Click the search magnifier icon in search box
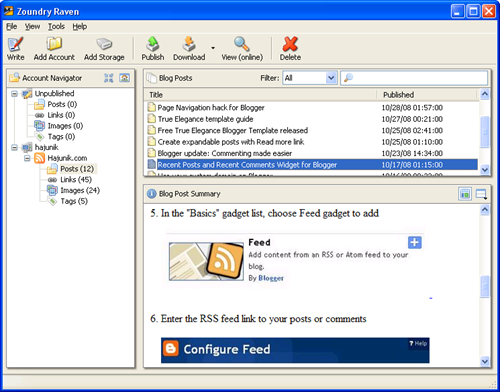 coord(348,78)
